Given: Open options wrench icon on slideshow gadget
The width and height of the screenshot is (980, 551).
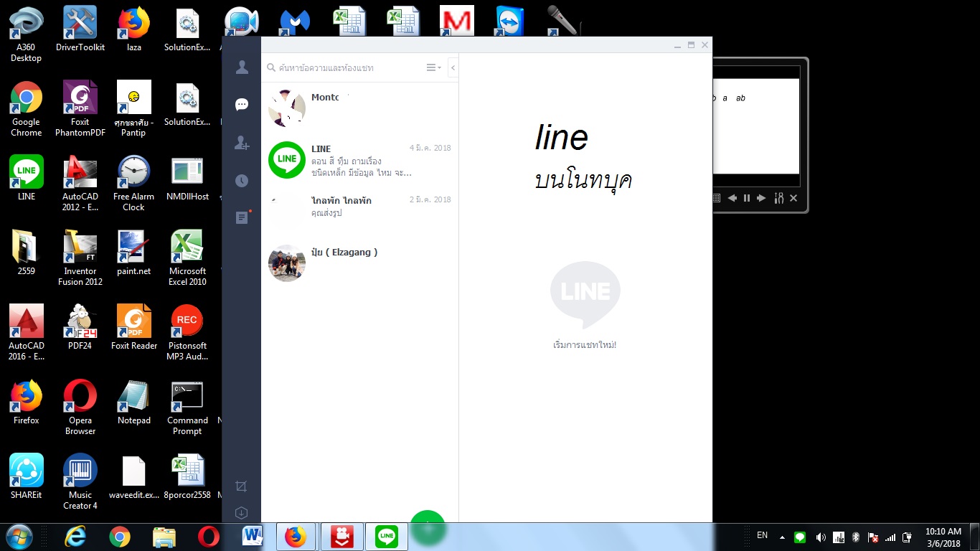Looking at the screenshot, I should 779,198.
